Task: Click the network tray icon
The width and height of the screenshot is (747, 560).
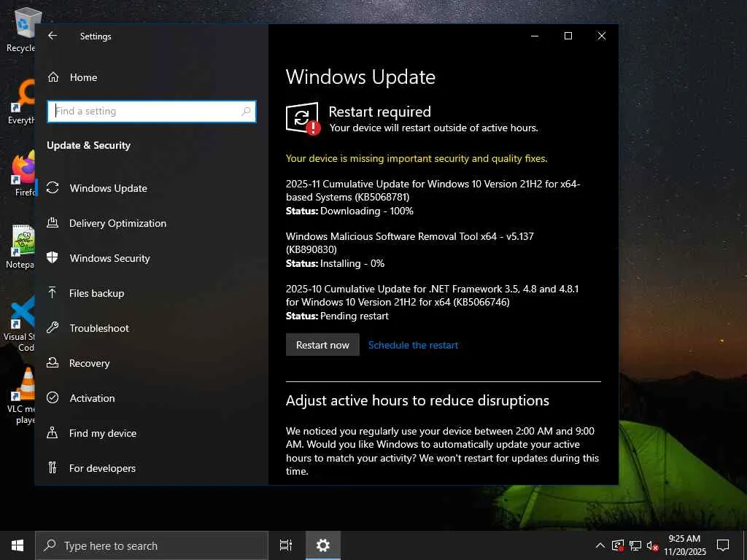Action: (x=635, y=545)
